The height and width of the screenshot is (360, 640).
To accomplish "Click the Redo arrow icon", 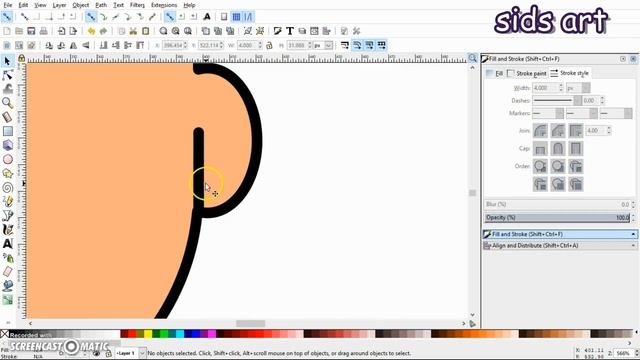I will pyautogui.click(x=103, y=31).
